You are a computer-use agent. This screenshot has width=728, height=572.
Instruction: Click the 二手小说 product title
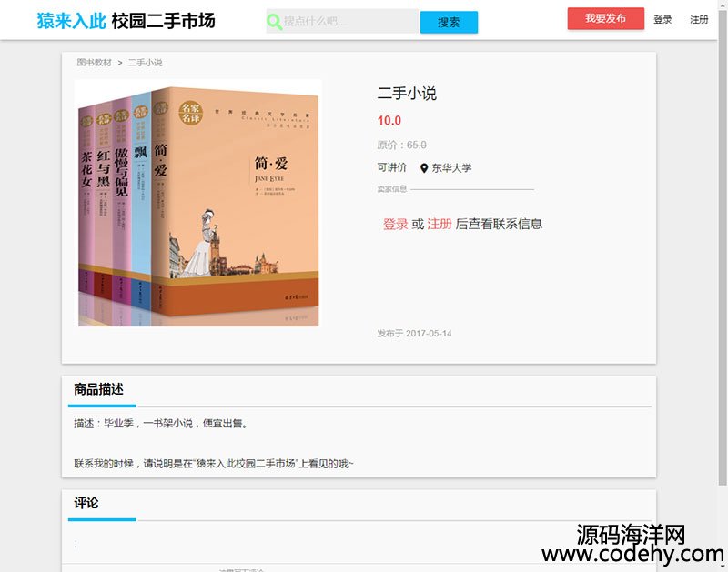pyautogui.click(x=407, y=94)
